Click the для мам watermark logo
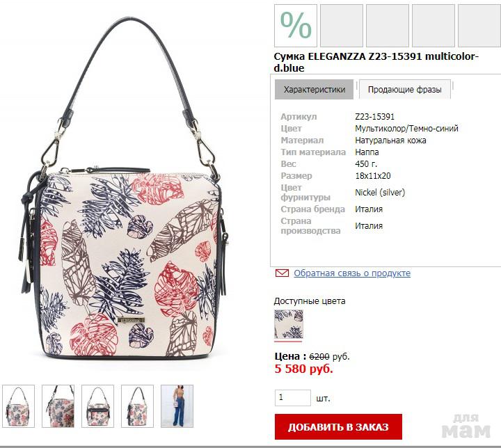 (x=466, y=426)
